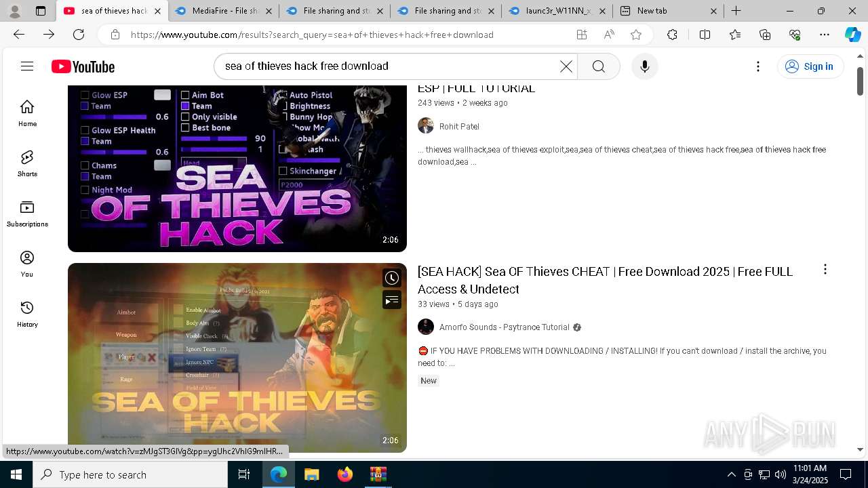Viewport: 868px width, 488px height.
Task: View site information lock icon
Action: [x=115, y=35]
